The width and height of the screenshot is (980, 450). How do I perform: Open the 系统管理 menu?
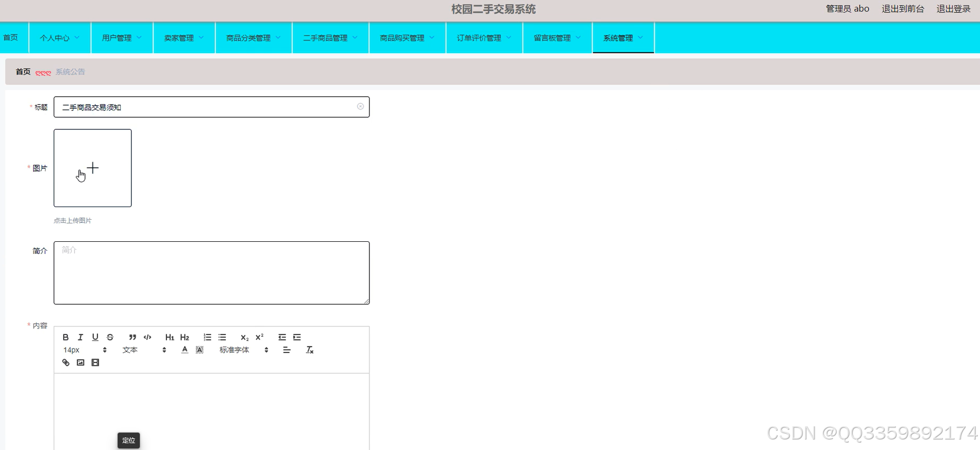click(x=623, y=38)
